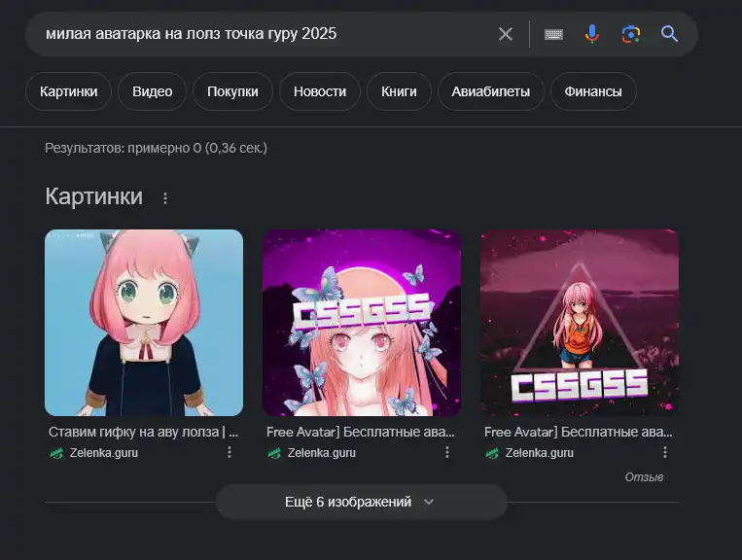
Task: Open Ставим гифку на аву лолза link
Action: point(143,432)
